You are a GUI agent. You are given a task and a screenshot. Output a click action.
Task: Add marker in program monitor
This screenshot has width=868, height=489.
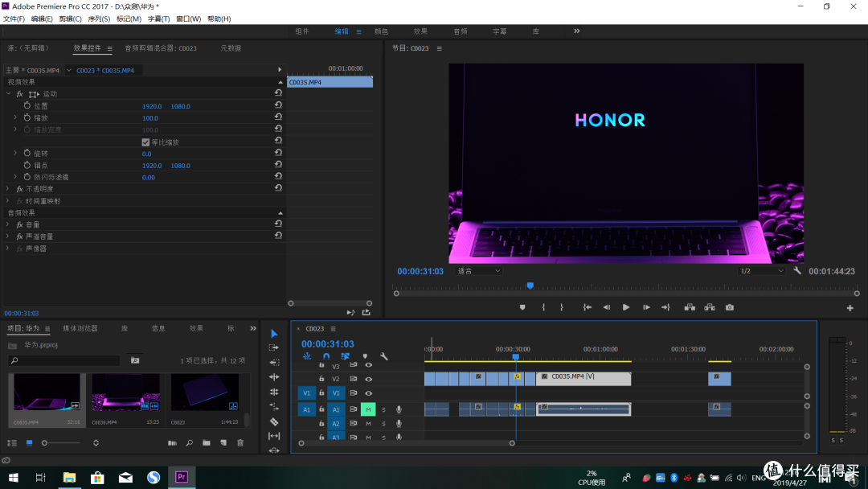click(x=522, y=307)
